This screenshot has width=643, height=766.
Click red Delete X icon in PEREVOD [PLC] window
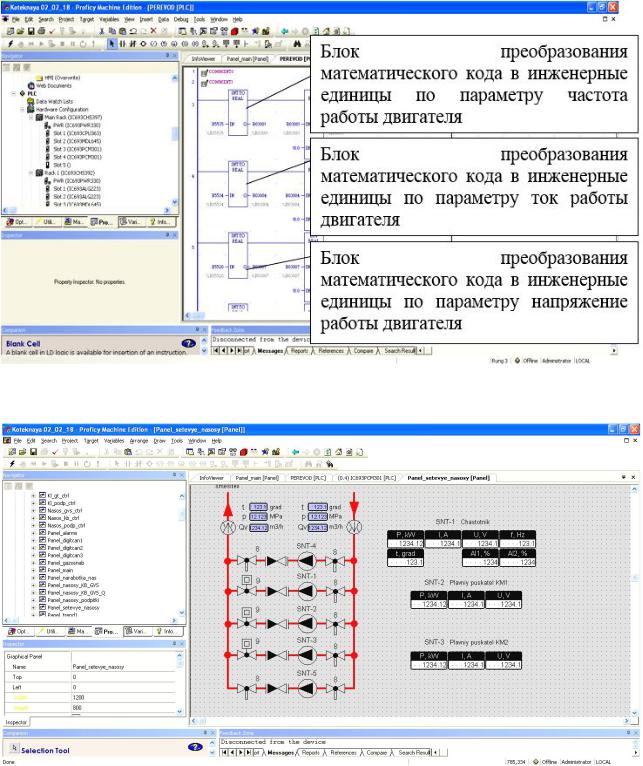click(153, 31)
